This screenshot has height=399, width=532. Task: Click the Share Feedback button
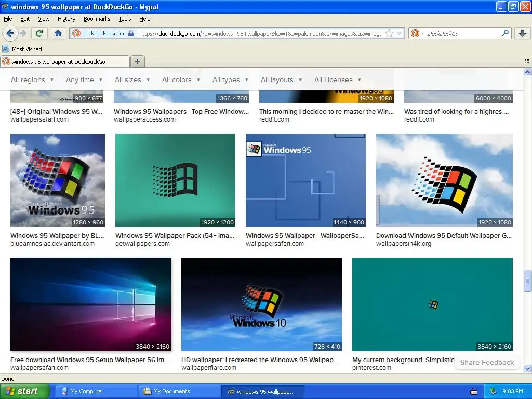pos(487,362)
